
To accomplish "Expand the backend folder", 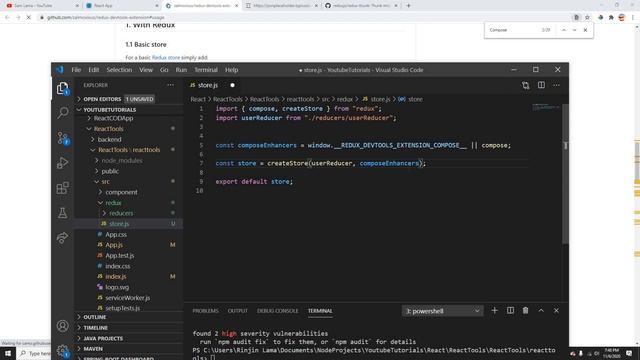I will [x=109, y=139].
